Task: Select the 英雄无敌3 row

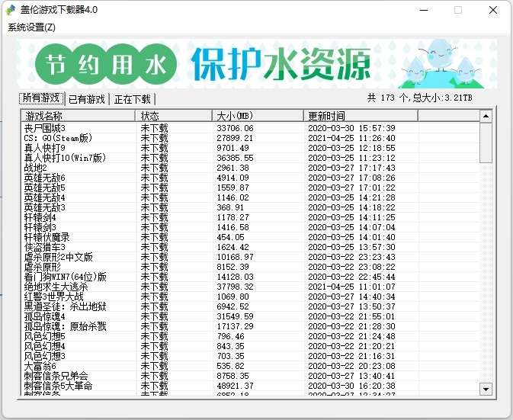Action: 250,207
